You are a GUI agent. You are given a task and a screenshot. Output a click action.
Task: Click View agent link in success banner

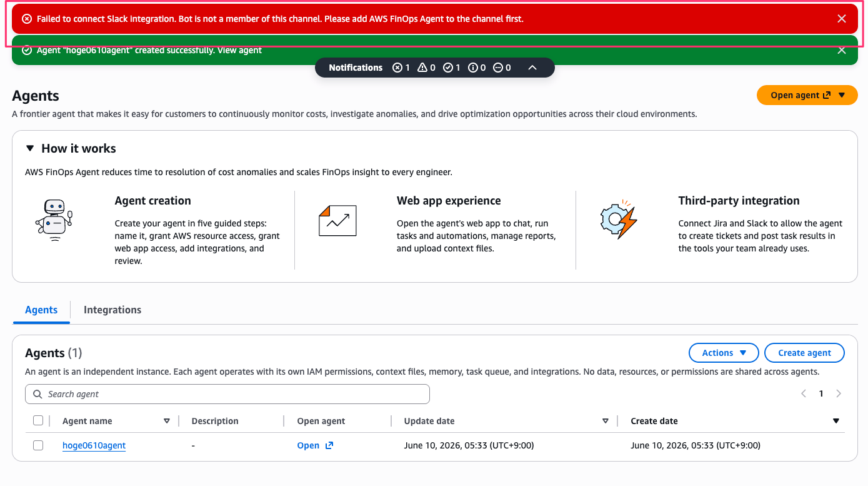point(239,50)
